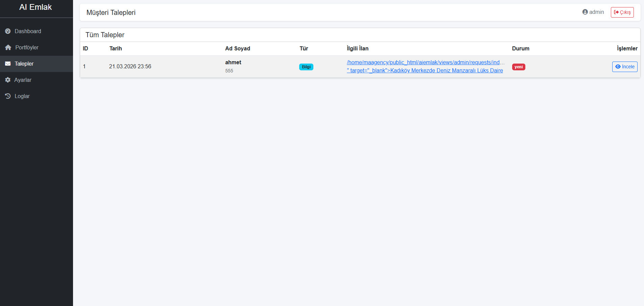The width and height of the screenshot is (644, 306).
Task: Click the name ahmet in the table
Action: [233, 62]
